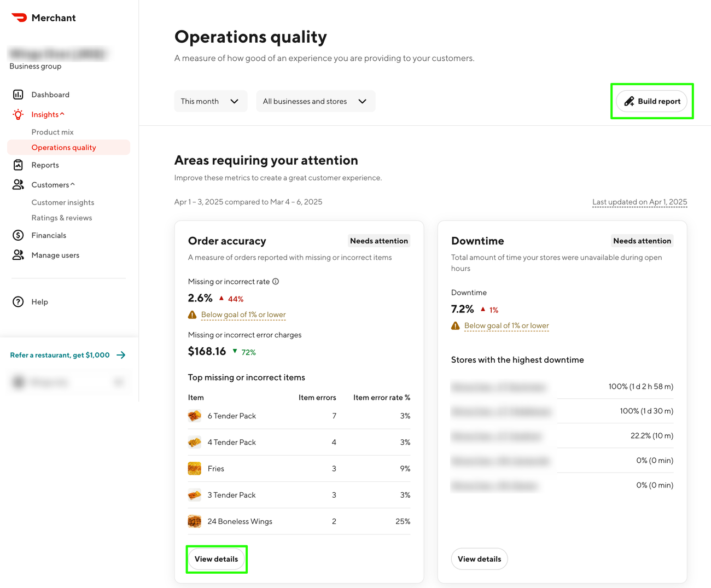The image size is (711, 588).
Task: Click info icon beside Missing or incorrect rate
Action: pos(276,282)
